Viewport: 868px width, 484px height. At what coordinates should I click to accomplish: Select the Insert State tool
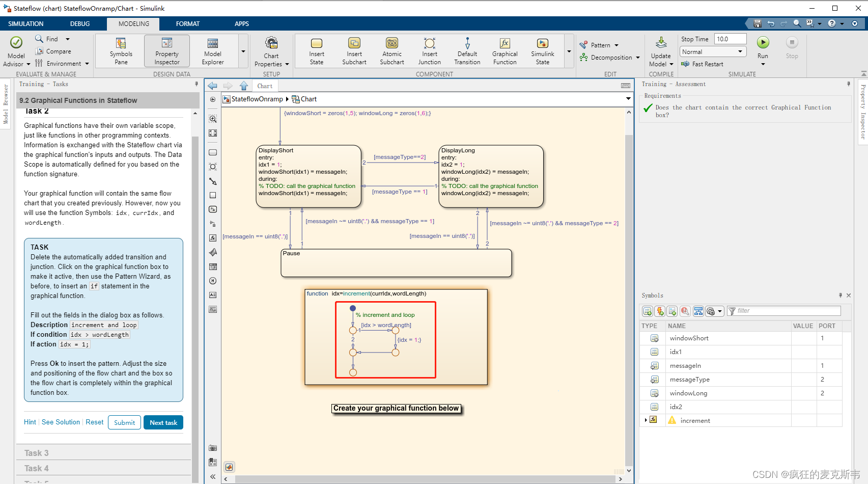[316, 49]
